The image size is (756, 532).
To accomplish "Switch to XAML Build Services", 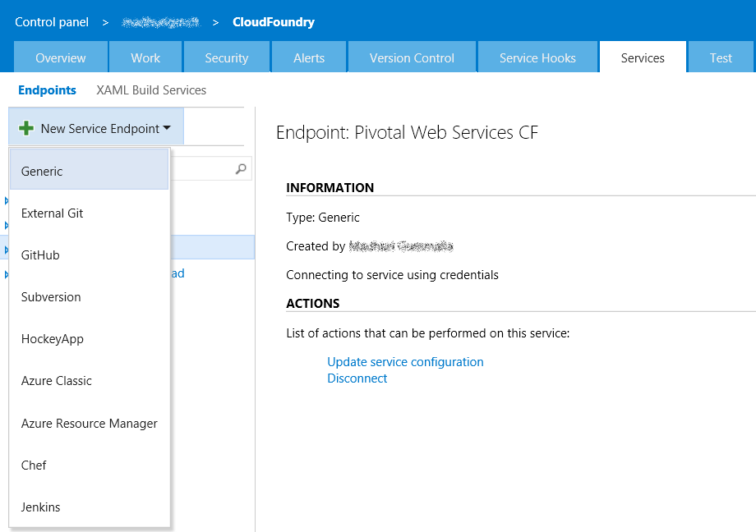I will pyautogui.click(x=151, y=89).
